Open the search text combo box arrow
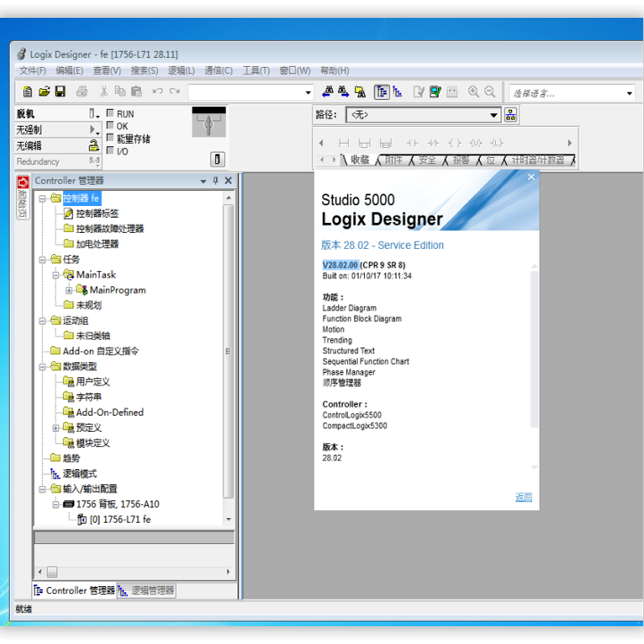This screenshot has width=644, height=644. pyautogui.click(x=308, y=93)
